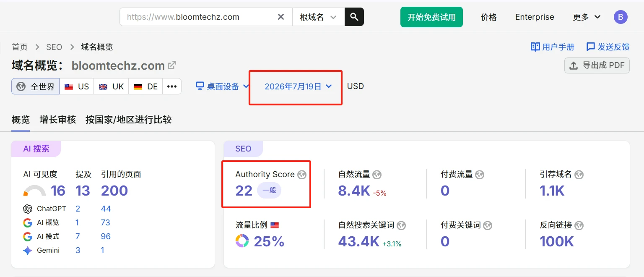644x277 pixels.
Task: Click the AI 搜索 section label
Action: (x=36, y=149)
